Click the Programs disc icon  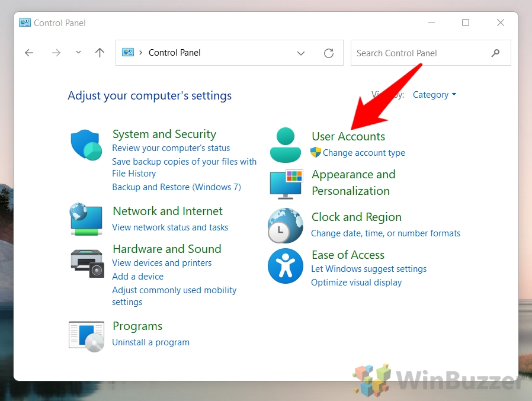click(x=86, y=336)
